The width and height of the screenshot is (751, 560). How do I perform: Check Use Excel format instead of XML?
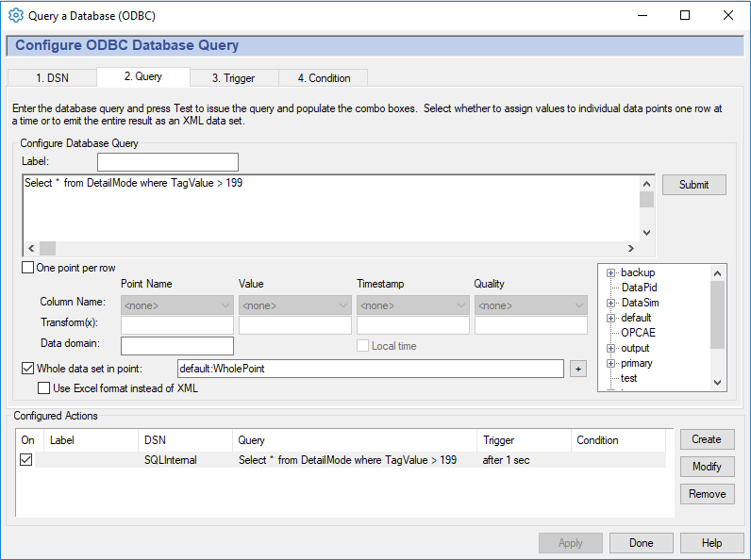click(x=43, y=388)
